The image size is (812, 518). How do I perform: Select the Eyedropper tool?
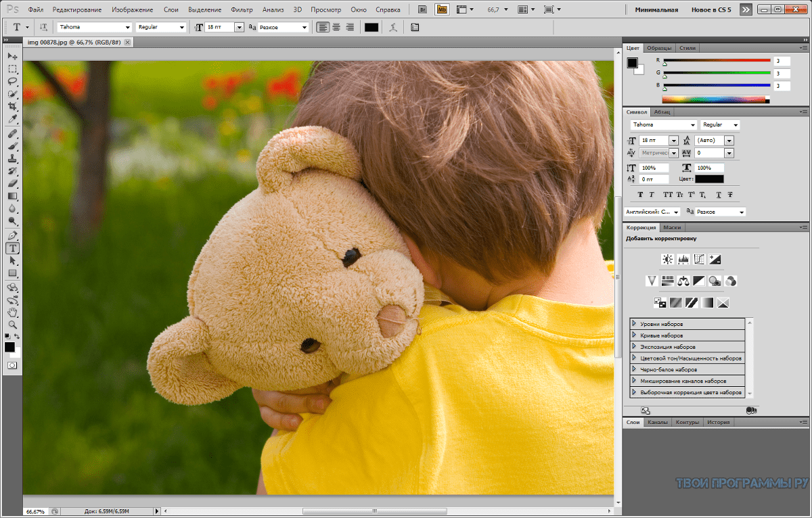(x=12, y=120)
